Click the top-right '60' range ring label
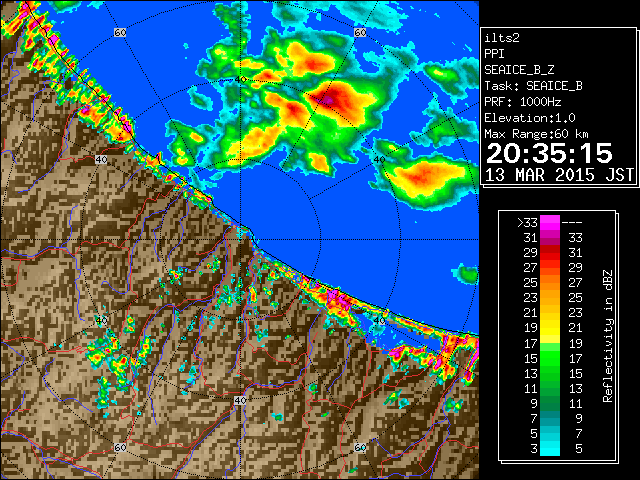 360,32
